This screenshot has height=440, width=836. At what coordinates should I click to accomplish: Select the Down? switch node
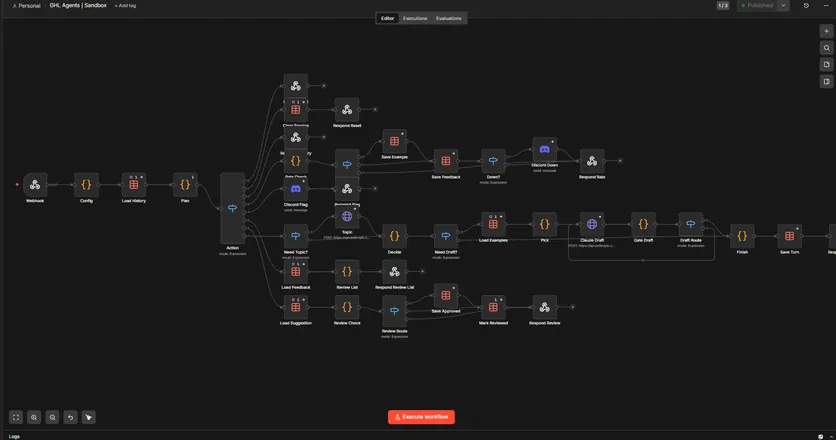click(x=493, y=161)
